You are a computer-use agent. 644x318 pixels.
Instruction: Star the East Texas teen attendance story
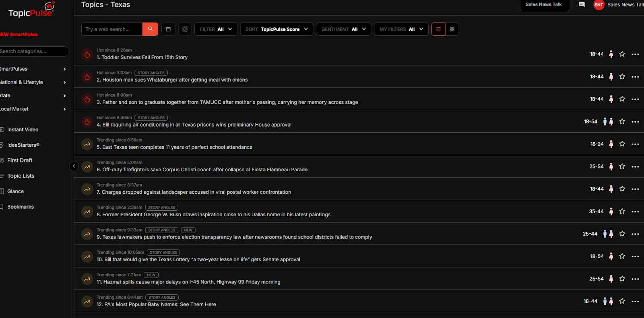(622, 144)
